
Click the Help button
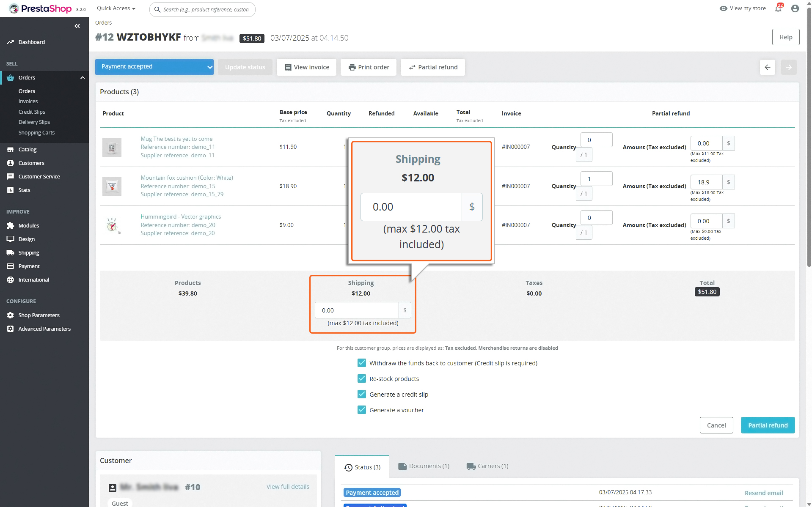(x=786, y=37)
